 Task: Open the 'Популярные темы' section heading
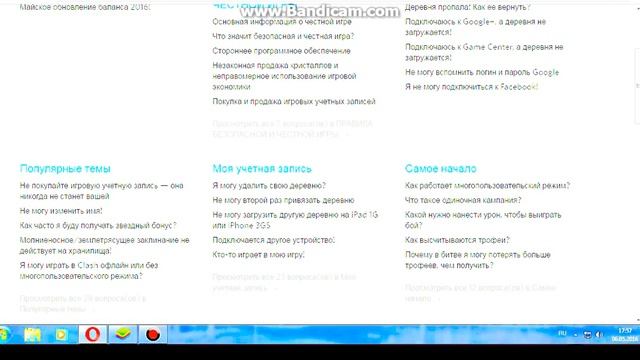[x=65, y=169]
